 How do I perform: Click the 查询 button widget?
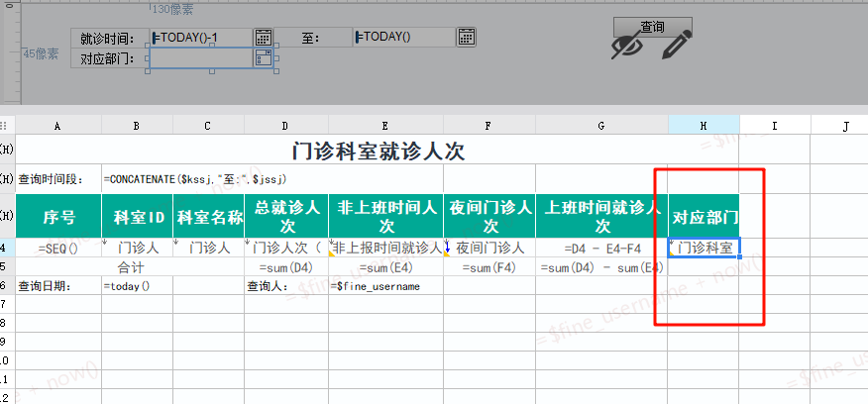(653, 27)
